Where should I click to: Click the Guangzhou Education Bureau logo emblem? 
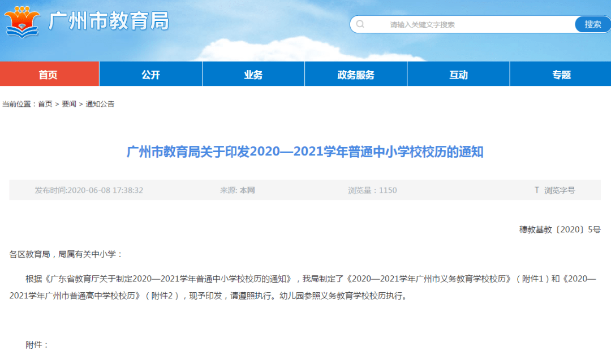pyautogui.click(x=22, y=21)
